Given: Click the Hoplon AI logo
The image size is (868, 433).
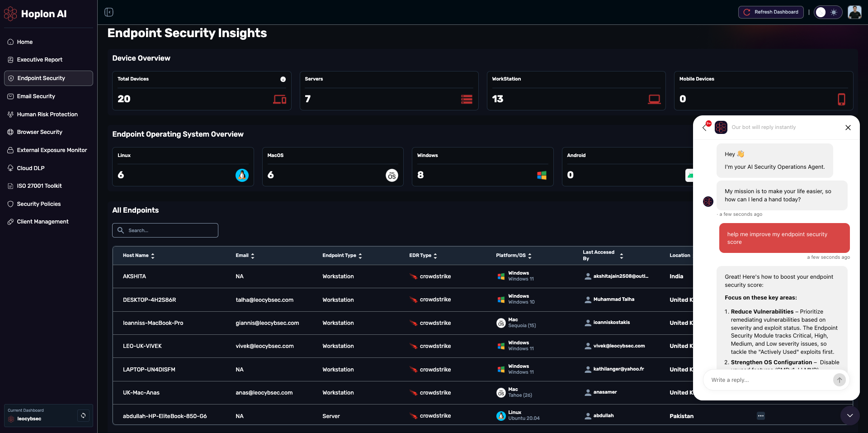Looking at the screenshot, I should point(35,14).
